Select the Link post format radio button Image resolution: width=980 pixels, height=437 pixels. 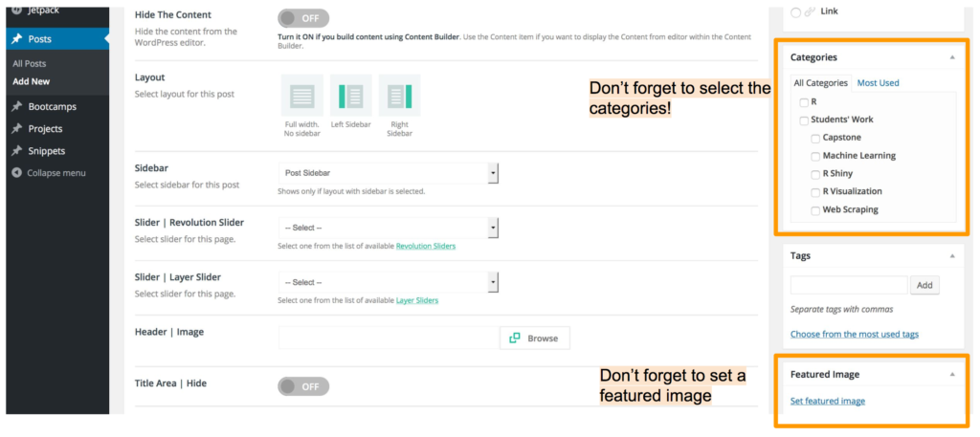[x=795, y=11]
